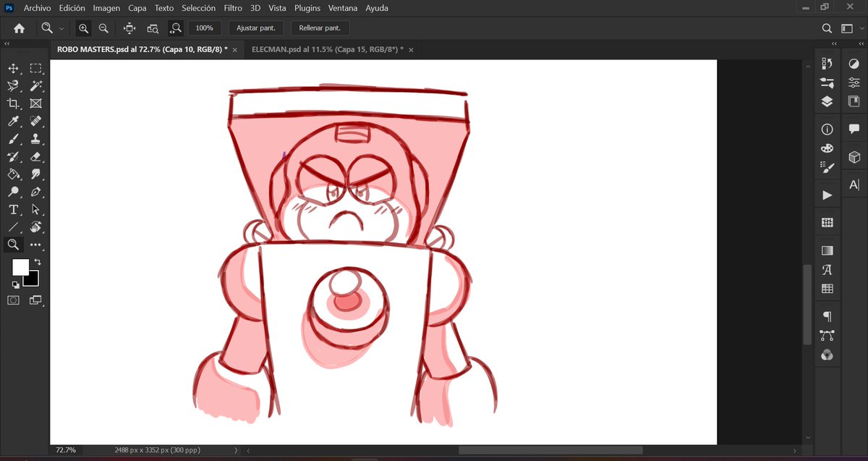868x461 pixels.
Task: Select the Zoom tool in toolbox
Action: [13, 245]
